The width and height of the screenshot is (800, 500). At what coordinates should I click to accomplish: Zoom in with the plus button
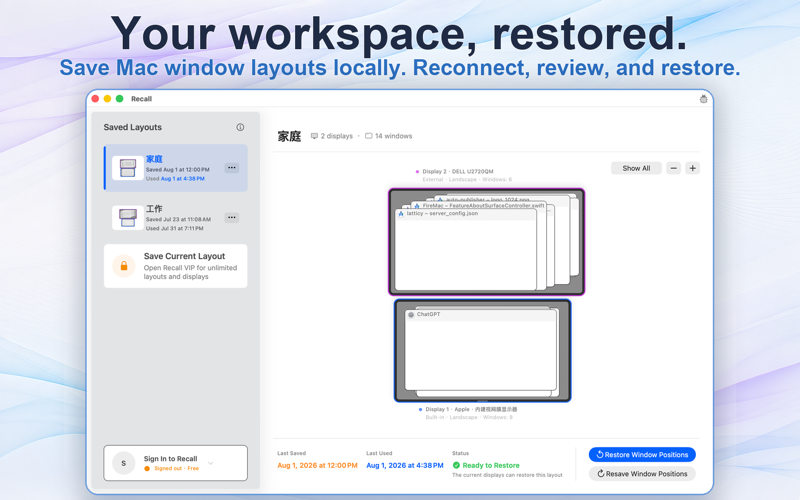(x=692, y=168)
